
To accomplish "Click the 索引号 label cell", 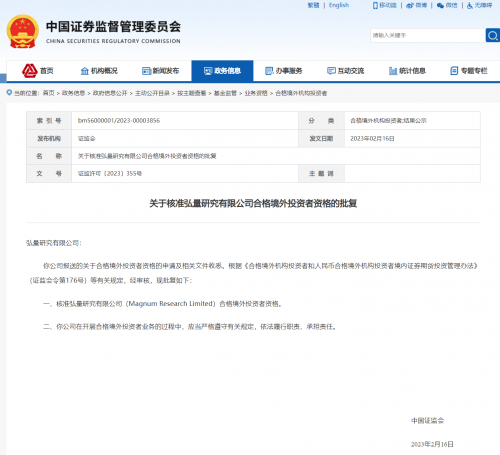I will [x=49, y=121].
